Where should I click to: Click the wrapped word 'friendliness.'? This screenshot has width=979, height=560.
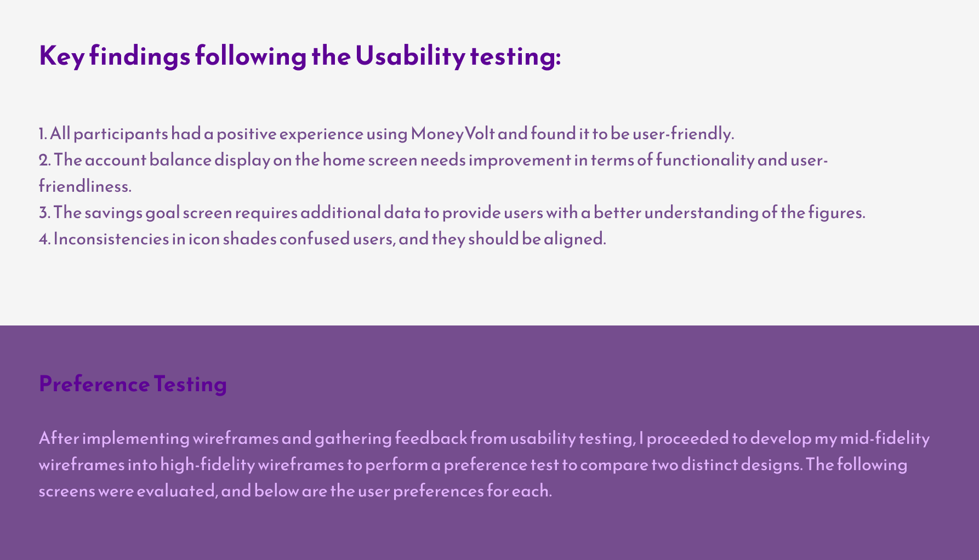[85, 186]
